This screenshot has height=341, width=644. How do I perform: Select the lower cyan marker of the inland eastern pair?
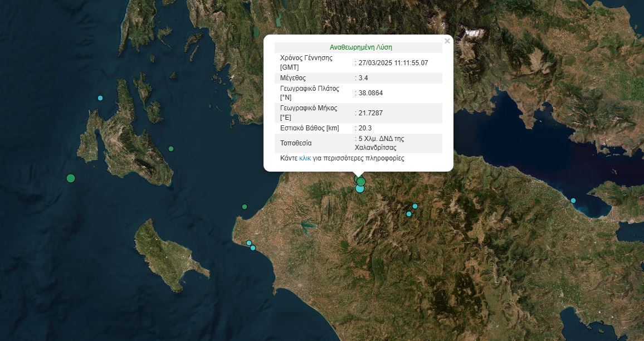point(409,214)
